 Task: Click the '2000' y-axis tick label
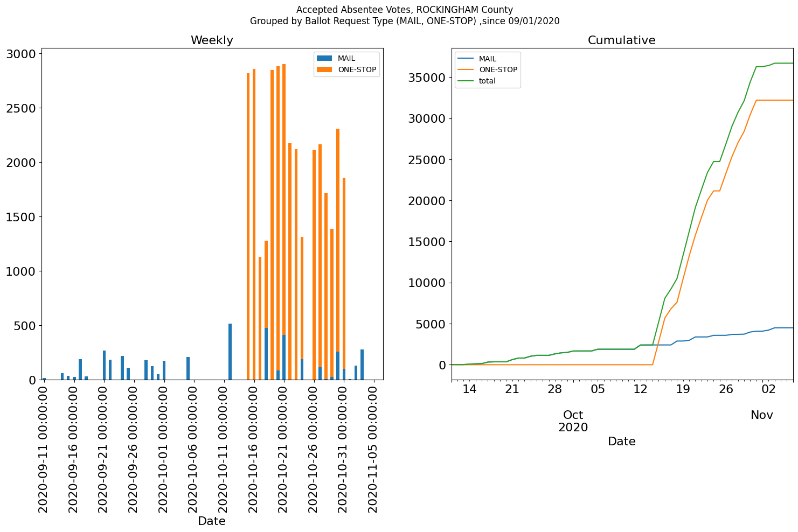pos(21,163)
